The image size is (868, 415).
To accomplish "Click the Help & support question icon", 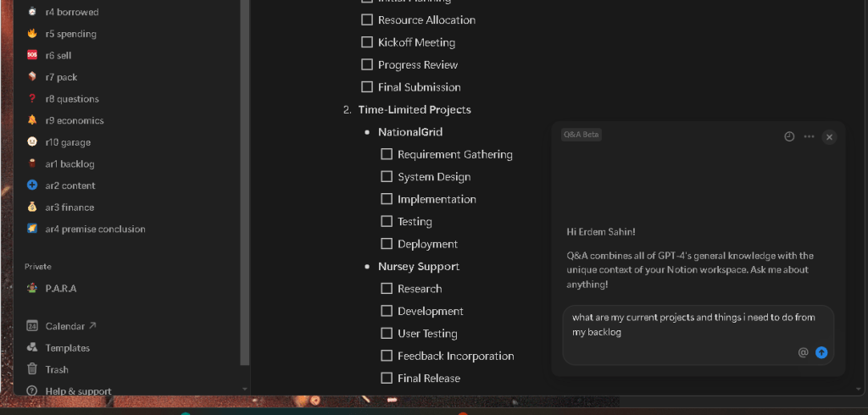I will coord(32,390).
